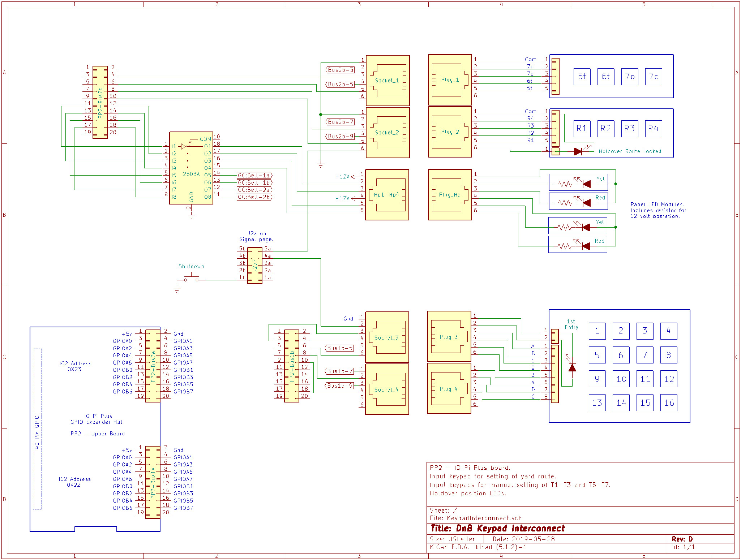Select the 'Id: 1/1' field
The image size is (741, 560).
point(684,547)
